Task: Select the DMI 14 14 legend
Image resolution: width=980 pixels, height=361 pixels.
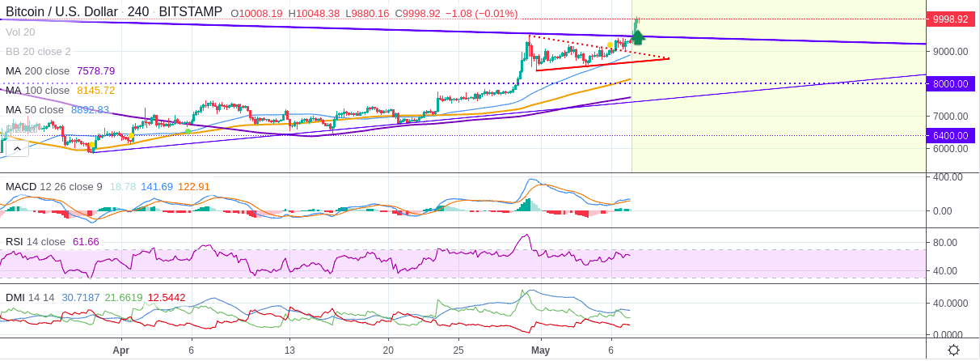Action: pyautogui.click(x=30, y=297)
